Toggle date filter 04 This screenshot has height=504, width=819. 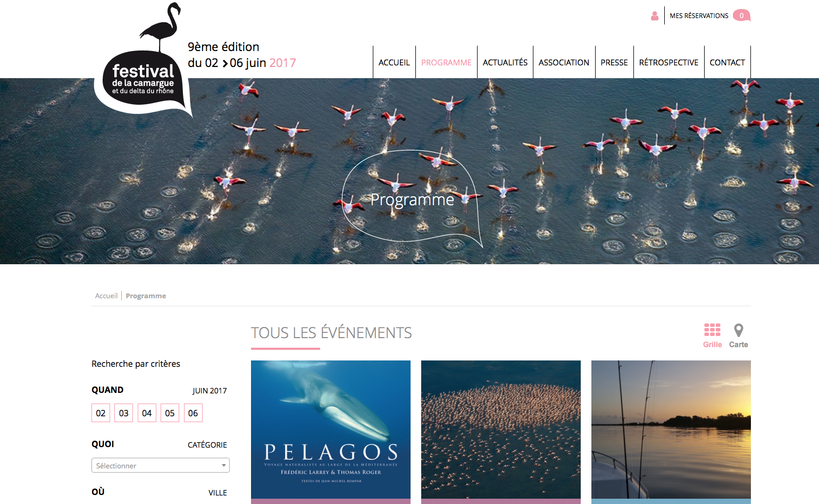pyautogui.click(x=147, y=413)
